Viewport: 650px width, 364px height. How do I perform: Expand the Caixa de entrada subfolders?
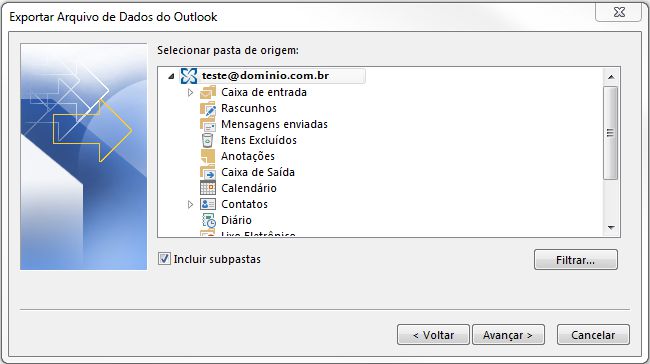190,92
